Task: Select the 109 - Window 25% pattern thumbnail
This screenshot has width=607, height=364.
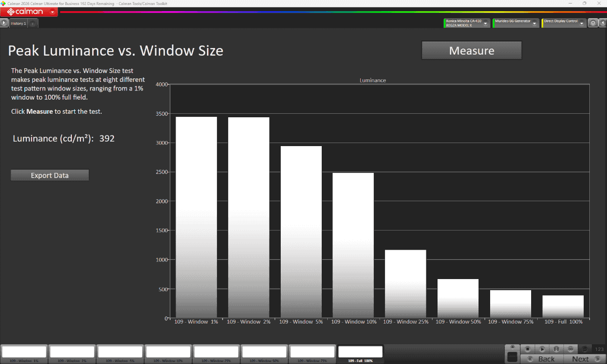Action: (216, 354)
